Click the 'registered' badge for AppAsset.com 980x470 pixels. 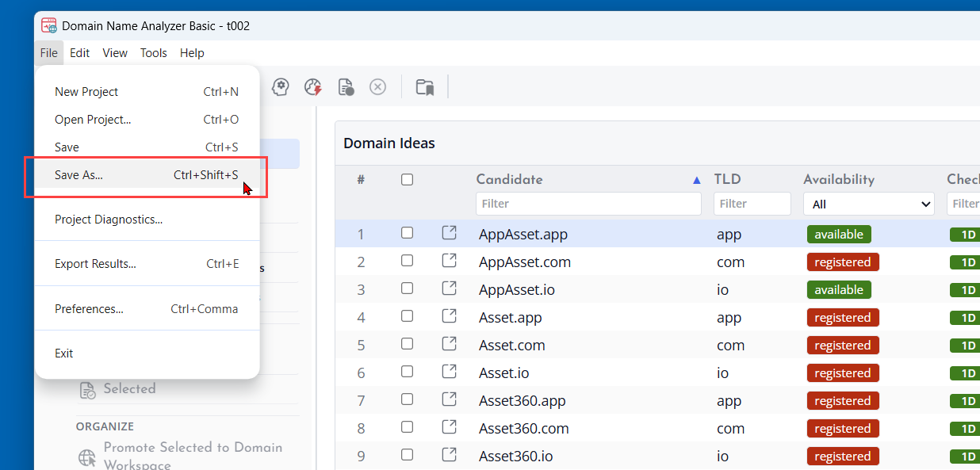pyautogui.click(x=843, y=262)
